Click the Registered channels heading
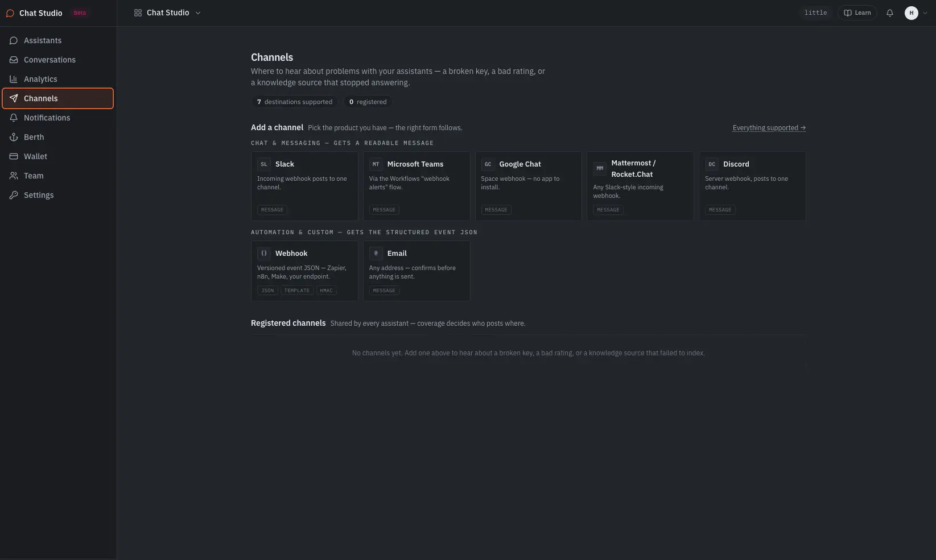Viewport: 936px width, 560px height. pyautogui.click(x=288, y=323)
